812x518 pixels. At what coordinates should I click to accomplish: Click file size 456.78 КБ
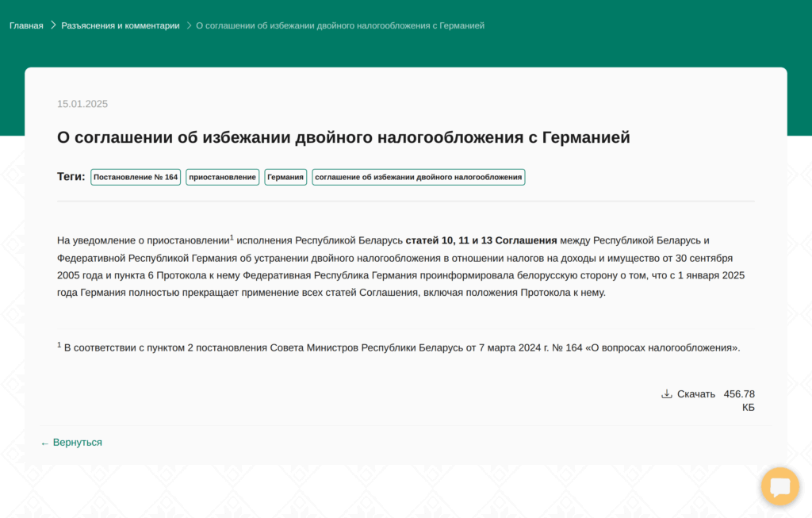(739, 401)
